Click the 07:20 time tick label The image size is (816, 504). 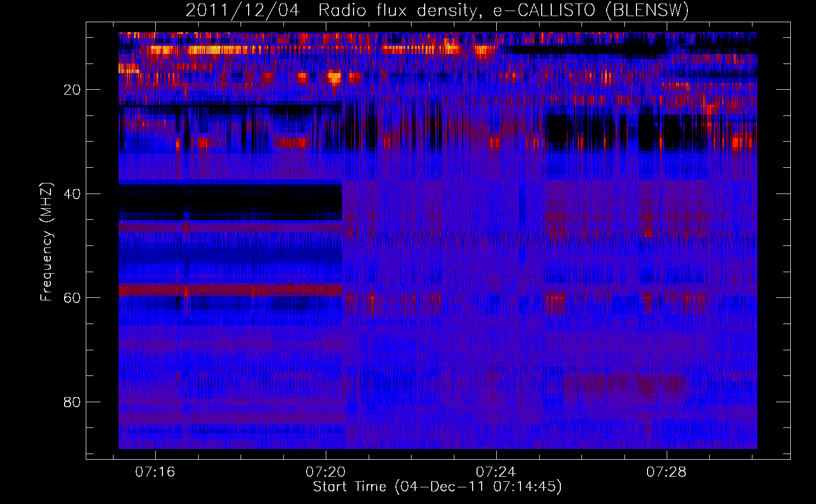click(x=325, y=472)
